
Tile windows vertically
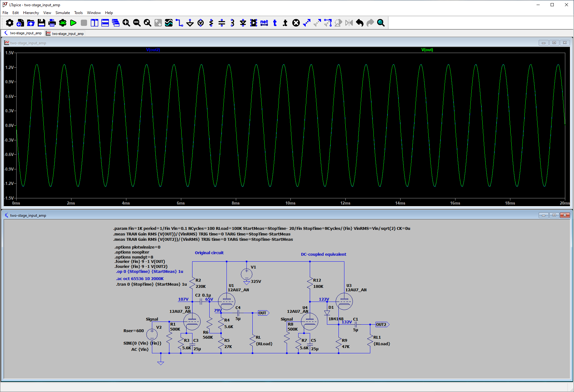point(95,23)
